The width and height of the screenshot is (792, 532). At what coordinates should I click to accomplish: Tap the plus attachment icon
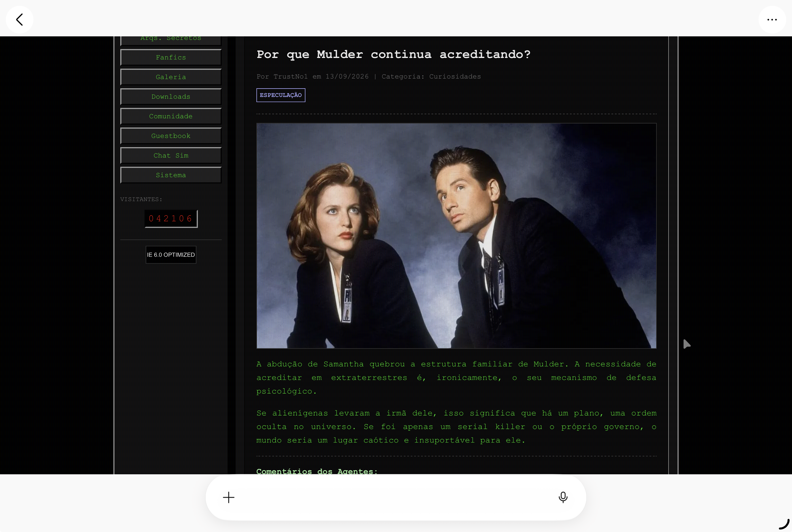(229, 497)
